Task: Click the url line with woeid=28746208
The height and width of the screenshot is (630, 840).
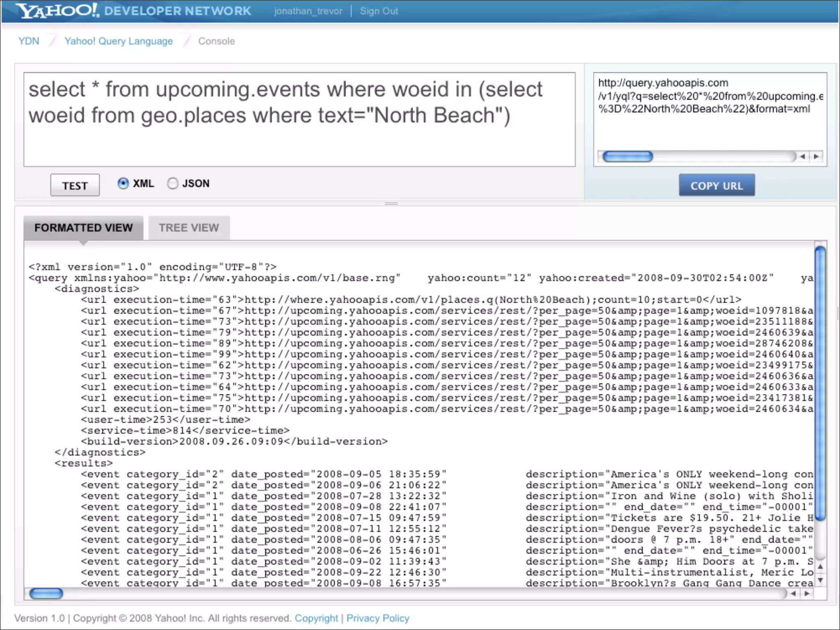Action: tap(447, 343)
